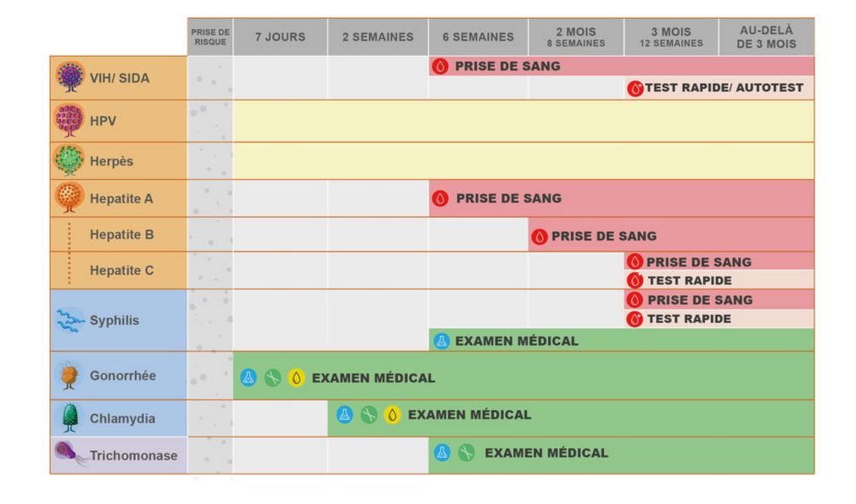856x504 pixels.
Task: Click the Gonorrhée bacteria icon
Action: tap(70, 375)
